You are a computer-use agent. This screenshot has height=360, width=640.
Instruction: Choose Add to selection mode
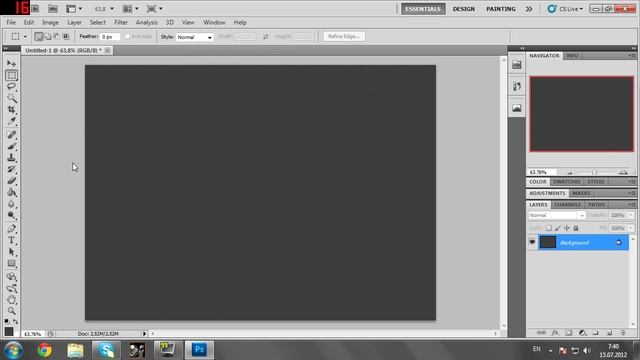(48, 36)
